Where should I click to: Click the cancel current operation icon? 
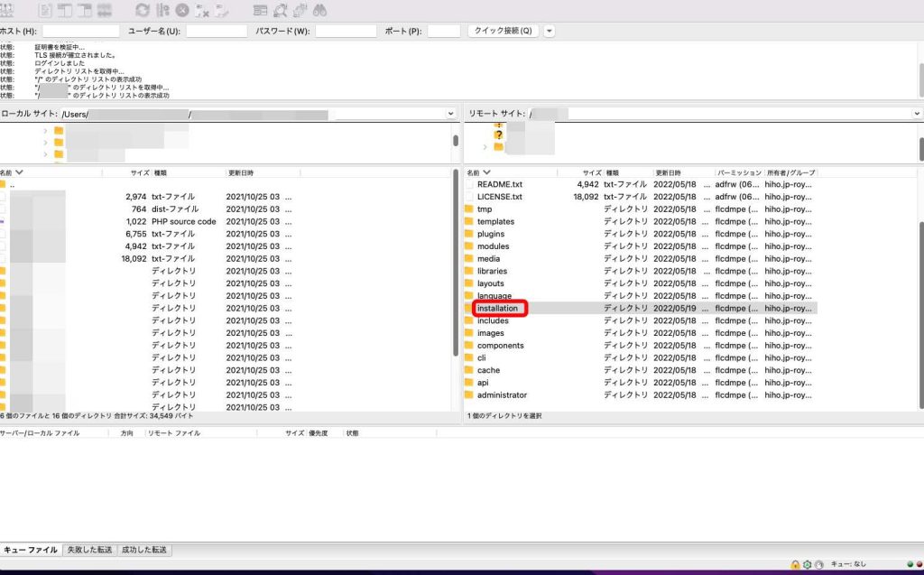click(183, 11)
